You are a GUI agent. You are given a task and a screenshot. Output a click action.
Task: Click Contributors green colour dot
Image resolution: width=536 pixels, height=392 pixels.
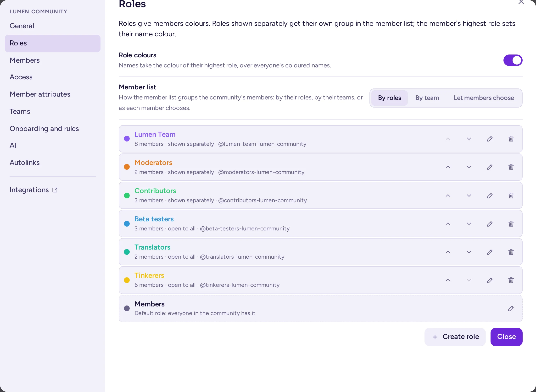click(x=127, y=196)
